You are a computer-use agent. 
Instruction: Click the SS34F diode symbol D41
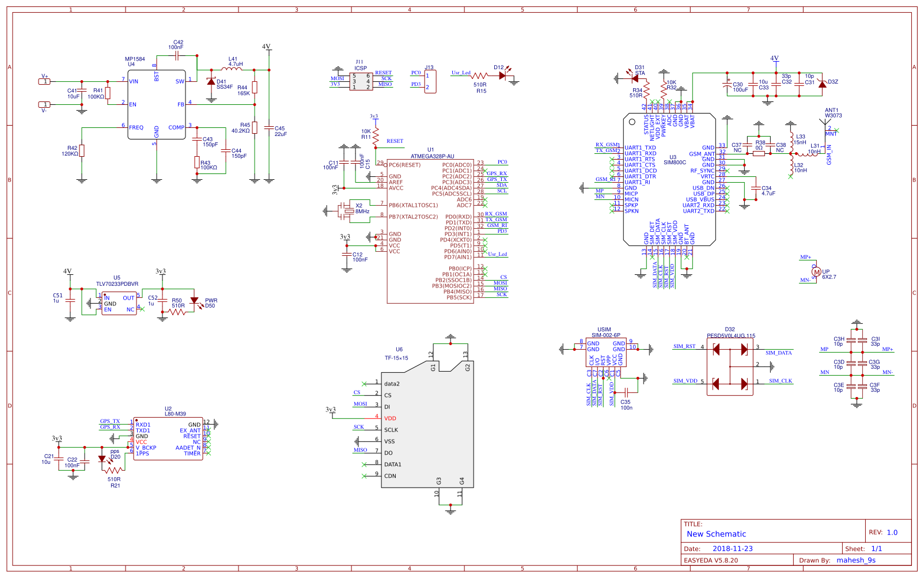pos(211,82)
